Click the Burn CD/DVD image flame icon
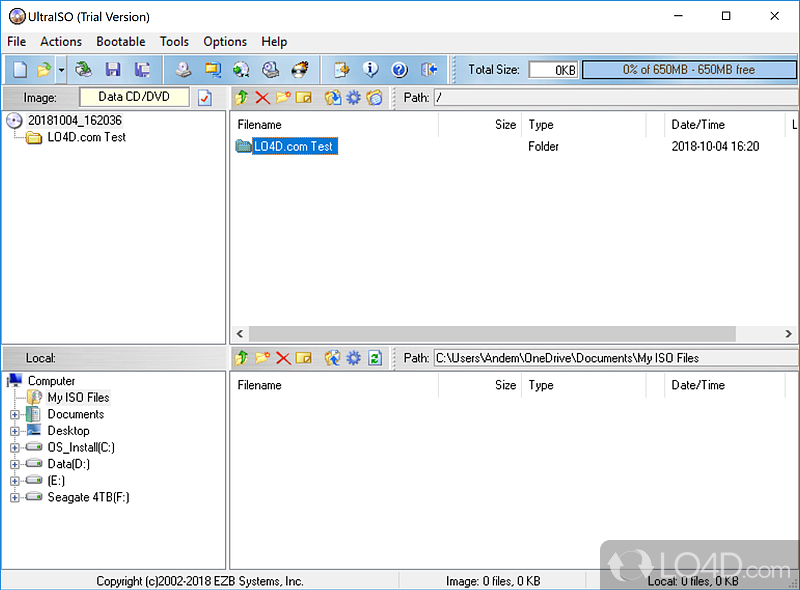This screenshot has width=800, height=590. pyautogui.click(x=299, y=70)
